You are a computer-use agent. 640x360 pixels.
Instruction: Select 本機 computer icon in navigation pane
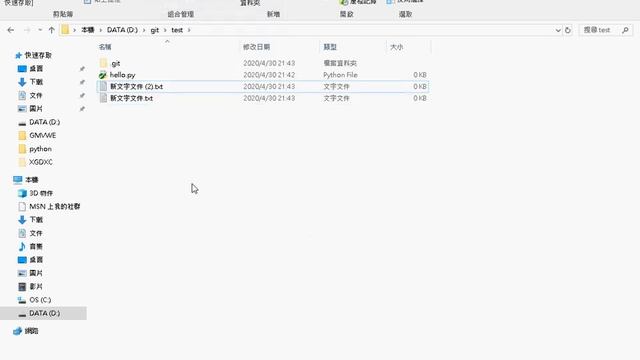18,180
